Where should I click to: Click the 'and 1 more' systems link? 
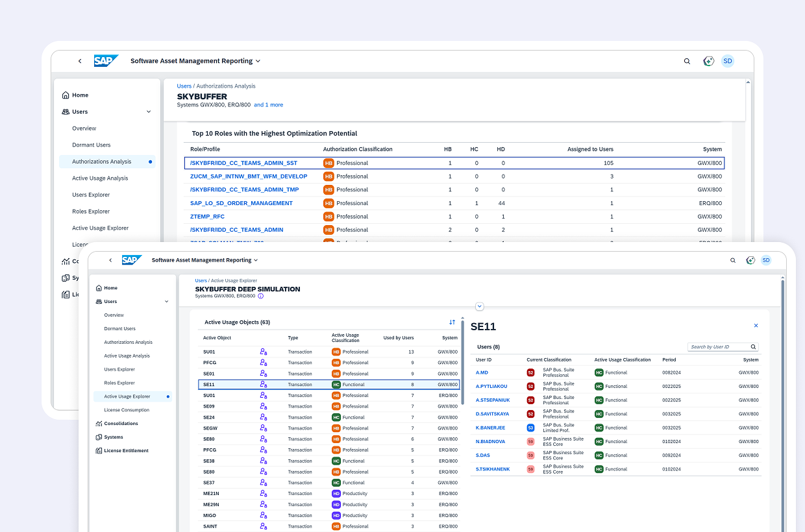click(268, 105)
